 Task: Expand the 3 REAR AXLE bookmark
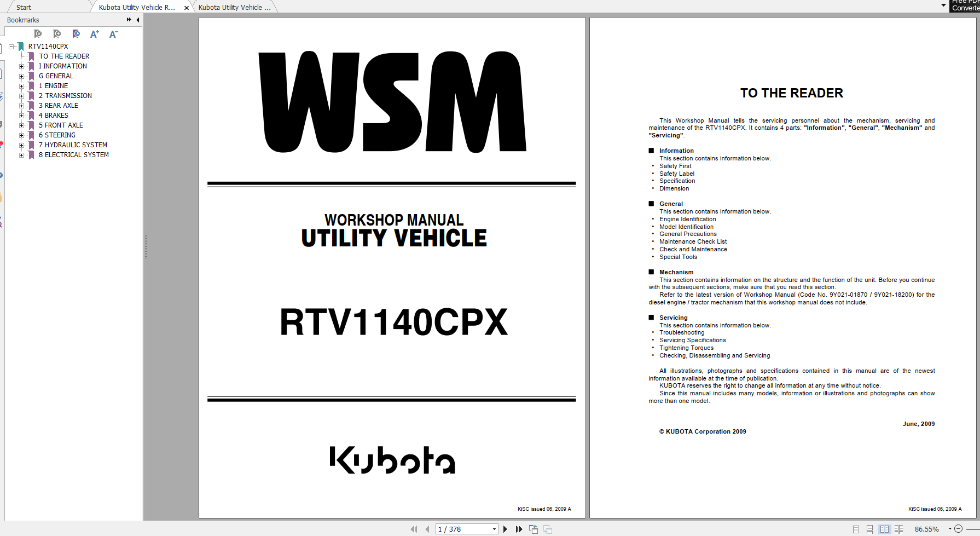pos(22,106)
